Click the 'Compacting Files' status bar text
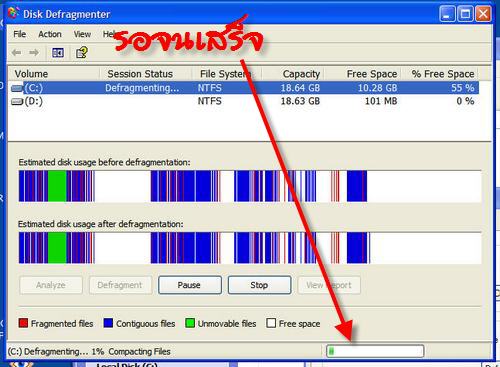The height and width of the screenshot is (367, 500). click(139, 352)
